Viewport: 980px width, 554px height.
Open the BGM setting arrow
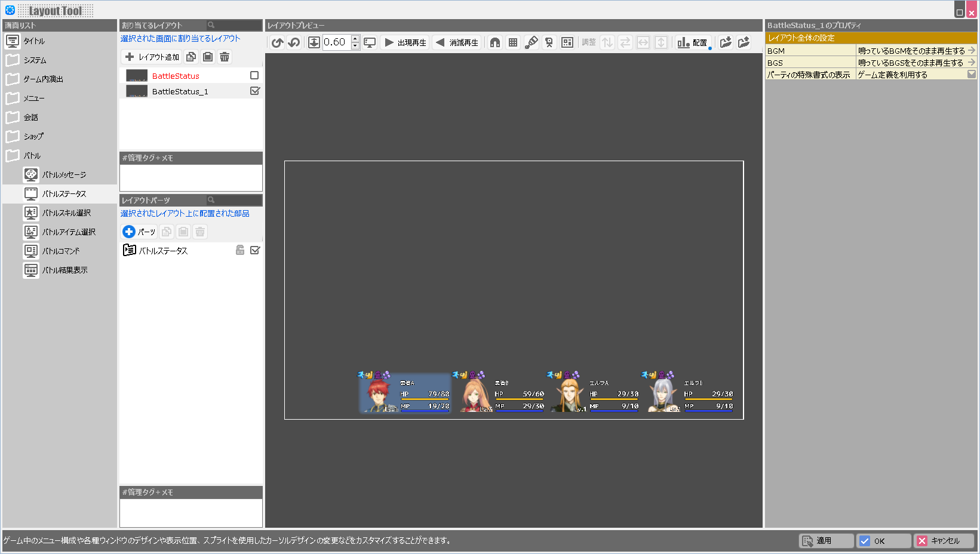coord(971,51)
